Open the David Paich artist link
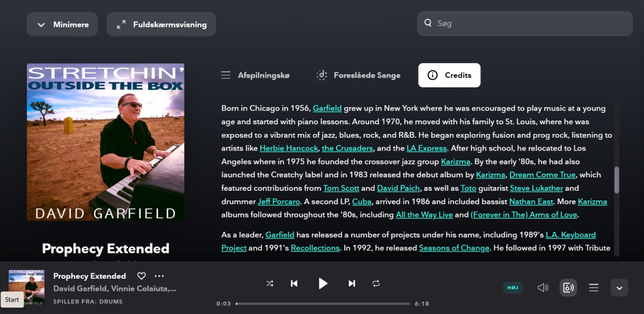The height and width of the screenshot is (314, 644). 397,188
